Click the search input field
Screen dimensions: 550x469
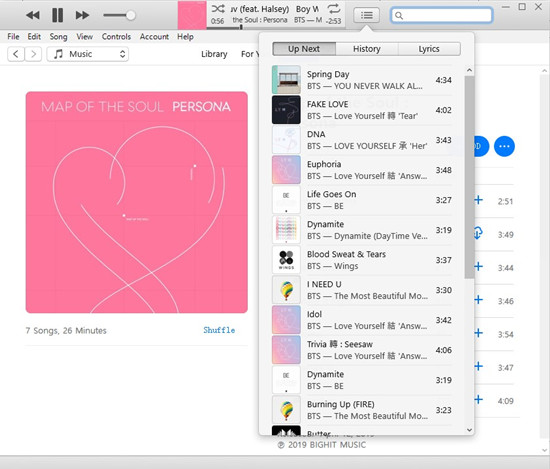(442, 15)
